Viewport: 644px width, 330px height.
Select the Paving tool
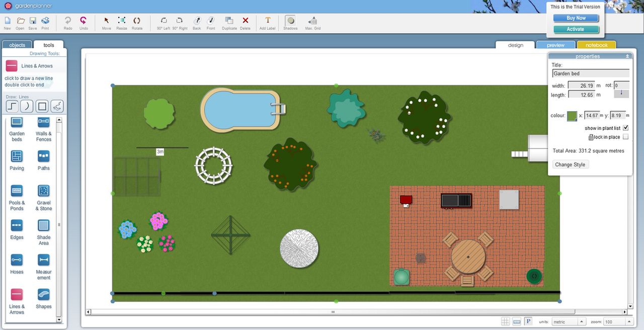(17, 161)
